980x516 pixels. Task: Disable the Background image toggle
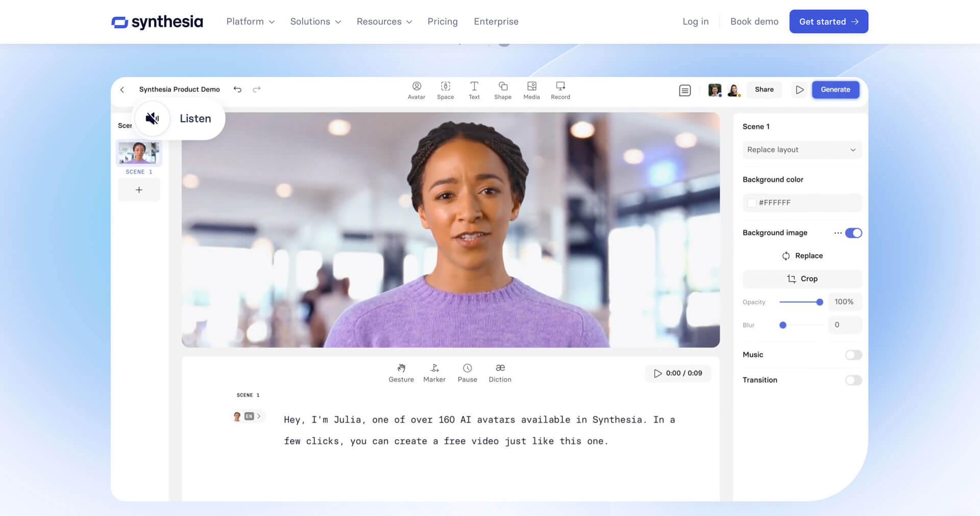click(853, 233)
